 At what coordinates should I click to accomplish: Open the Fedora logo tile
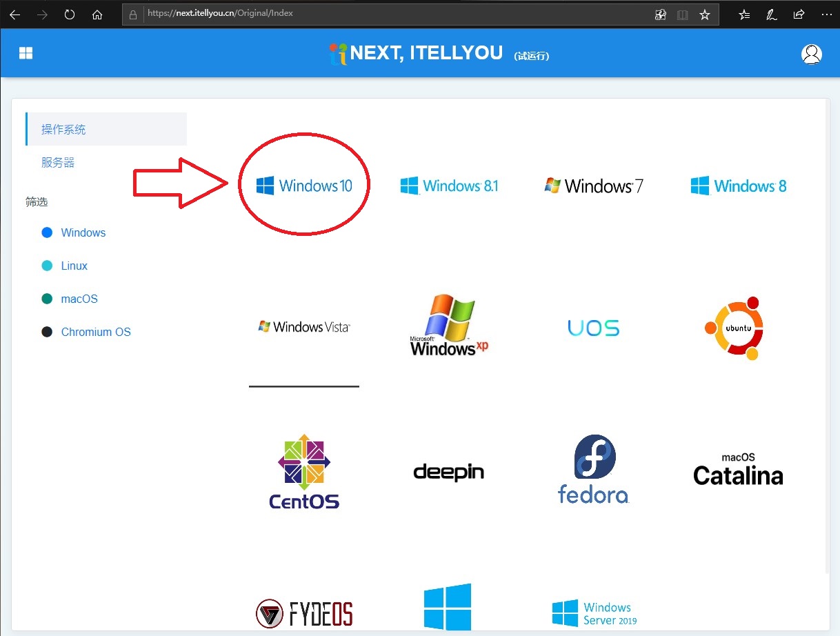tap(594, 469)
